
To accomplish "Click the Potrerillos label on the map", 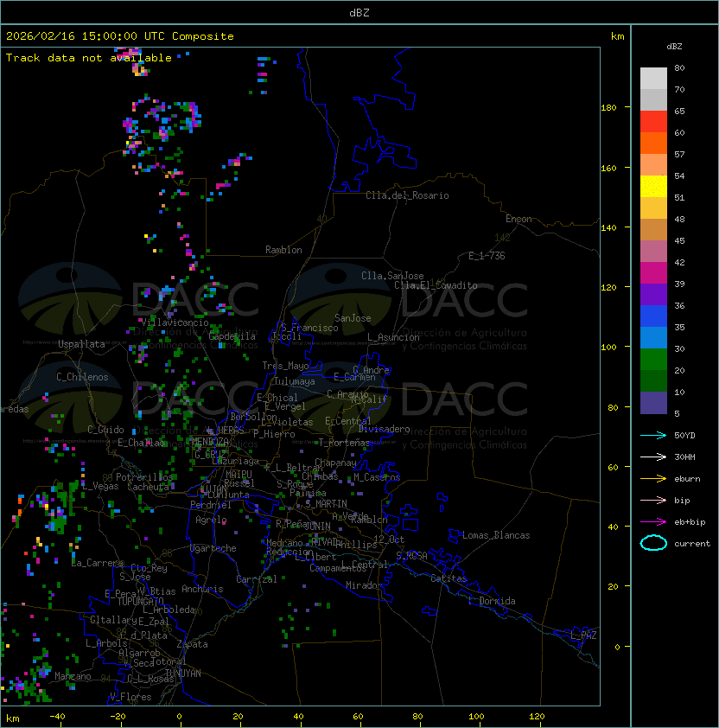I will (143, 477).
